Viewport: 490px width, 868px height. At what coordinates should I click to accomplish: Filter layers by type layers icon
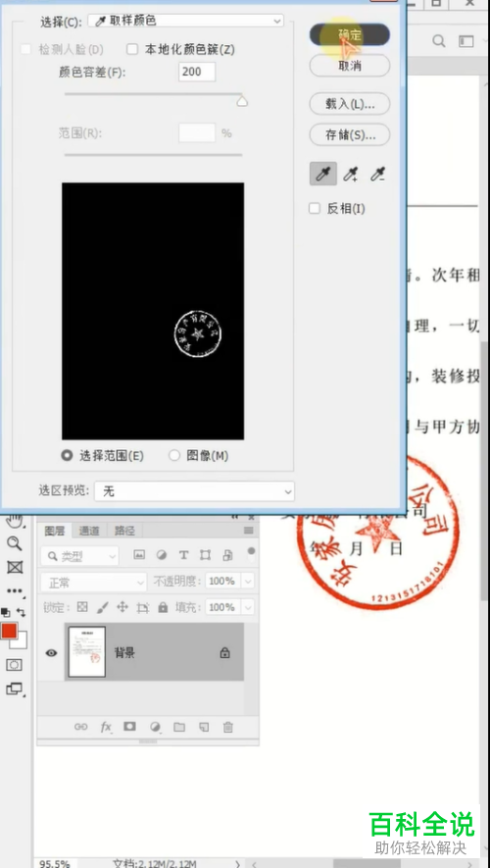[x=183, y=555]
